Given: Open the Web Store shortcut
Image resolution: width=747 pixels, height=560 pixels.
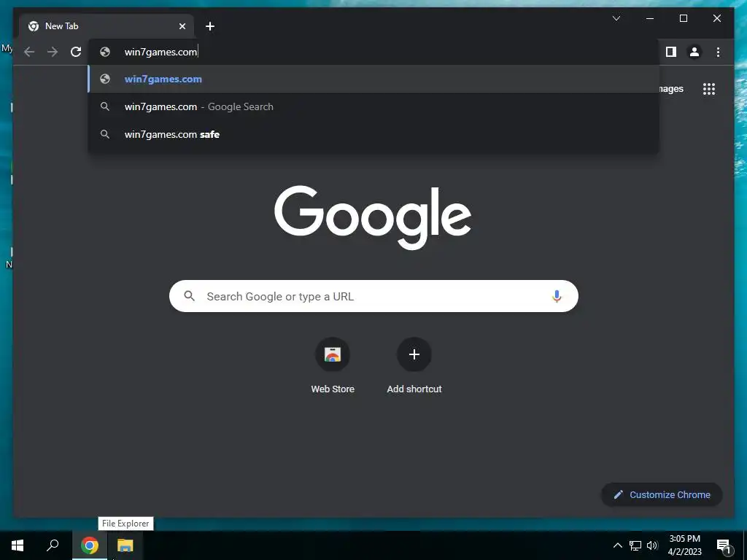Looking at the screenshot, I should tap(333, 366).
